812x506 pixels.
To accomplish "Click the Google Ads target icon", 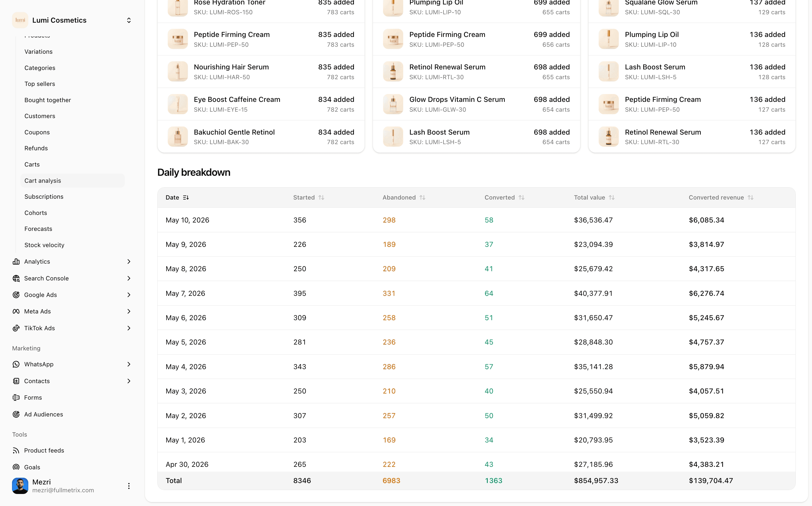I will (16, 295).
